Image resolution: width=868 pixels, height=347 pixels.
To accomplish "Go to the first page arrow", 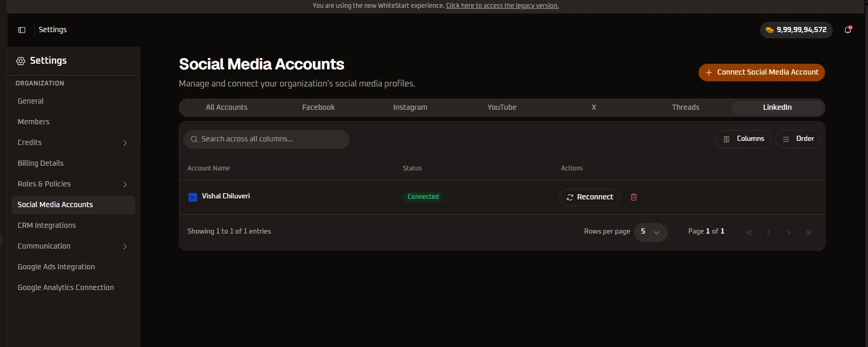I will point(749,233).
